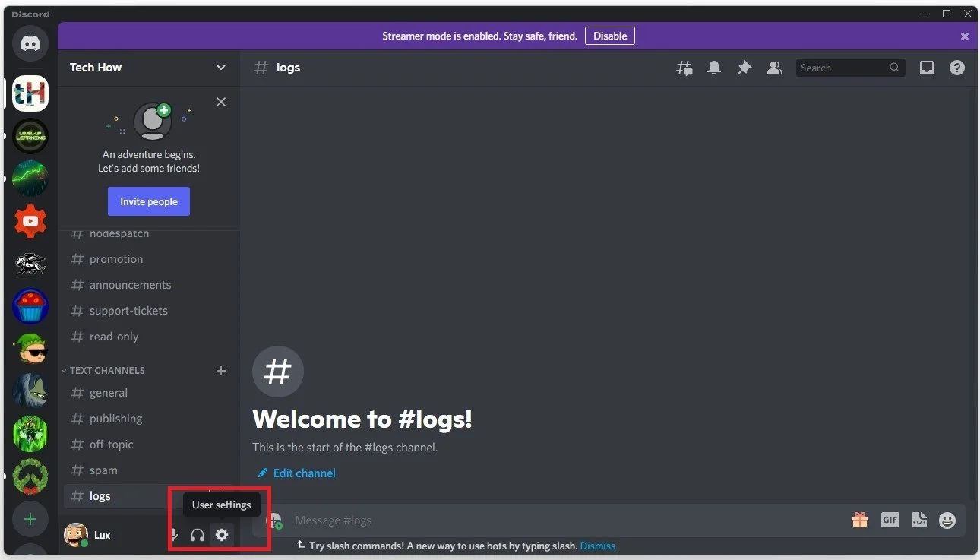
Task: Select the #general channel
Action: point(109,393)
